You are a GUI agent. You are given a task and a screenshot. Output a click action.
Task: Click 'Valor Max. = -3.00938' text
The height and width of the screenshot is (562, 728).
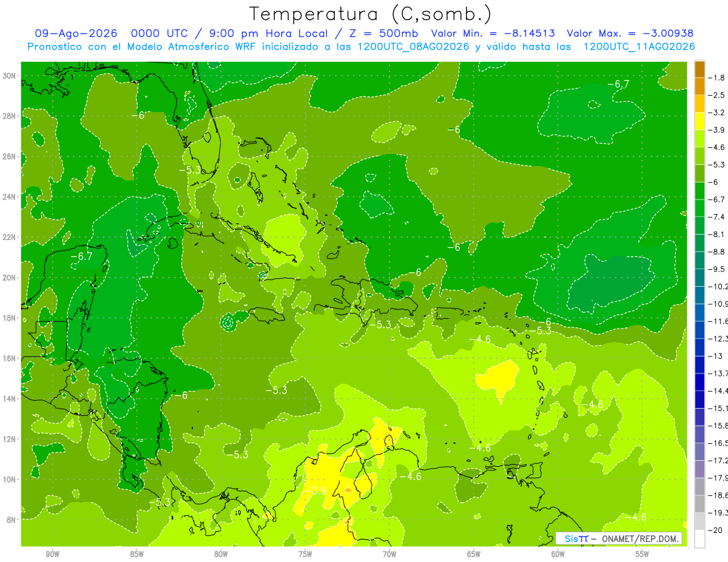[630, 33]
